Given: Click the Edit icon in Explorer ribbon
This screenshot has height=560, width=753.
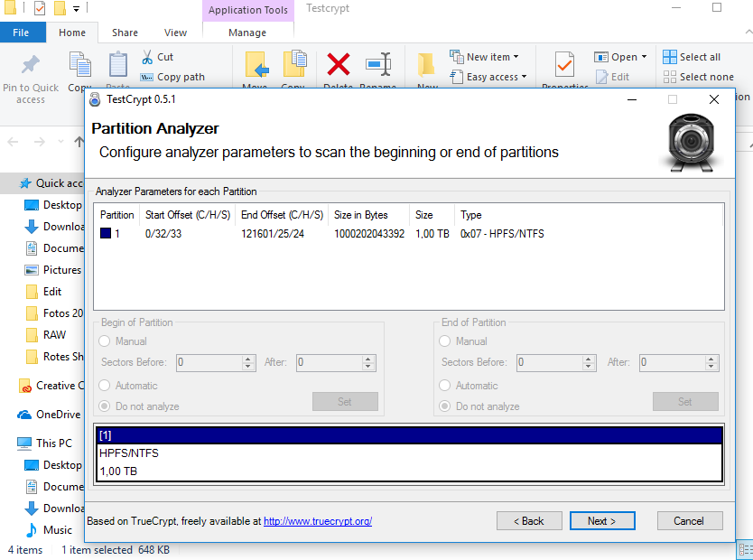Looking at the screenshot, I should [601, 77].
